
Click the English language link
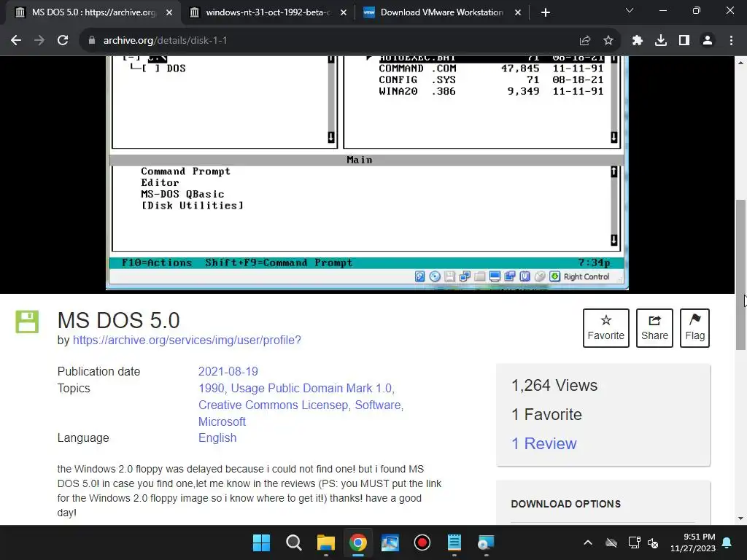[x=217, y=437]
